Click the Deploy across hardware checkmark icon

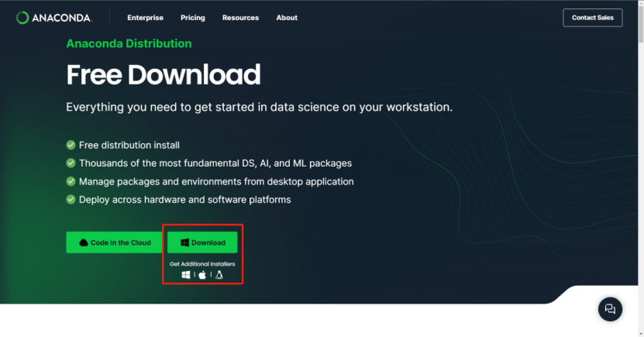pos(71,200)
